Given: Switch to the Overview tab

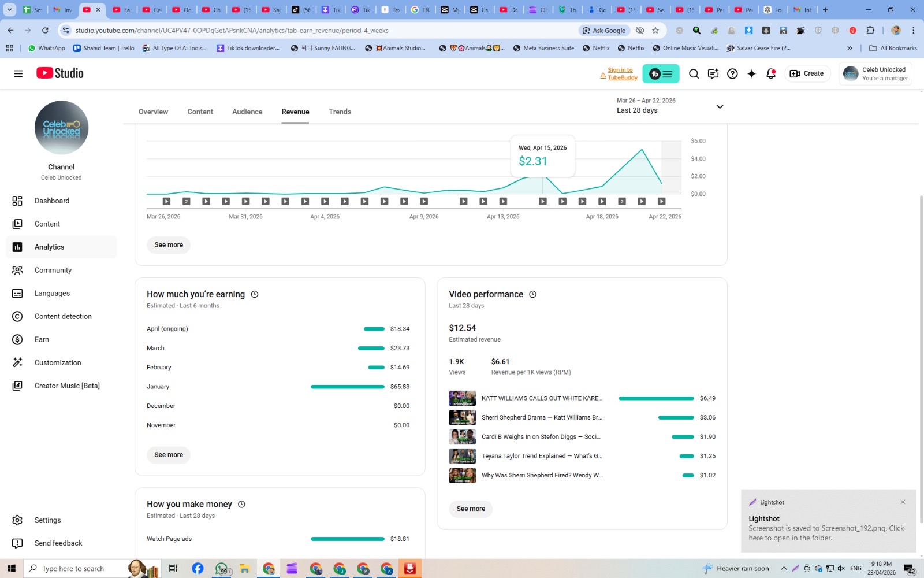Looking at the screenshot, I should 153,112.
